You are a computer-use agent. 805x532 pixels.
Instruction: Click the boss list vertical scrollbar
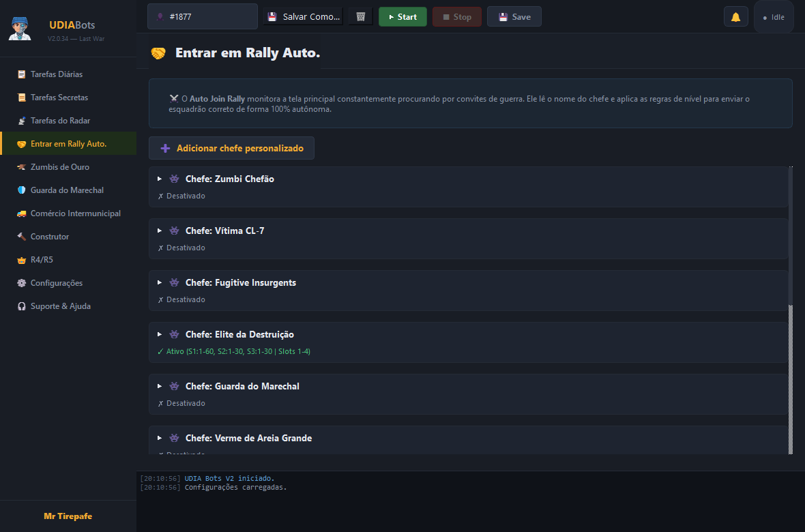[791, 310]
